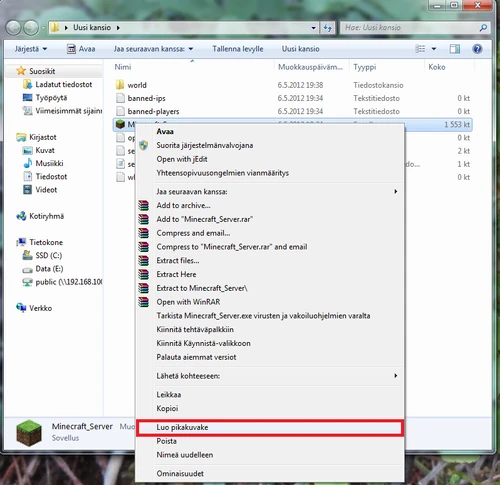Click the Tallenna levylle button
500x485 pixels.
click(238, 49)
